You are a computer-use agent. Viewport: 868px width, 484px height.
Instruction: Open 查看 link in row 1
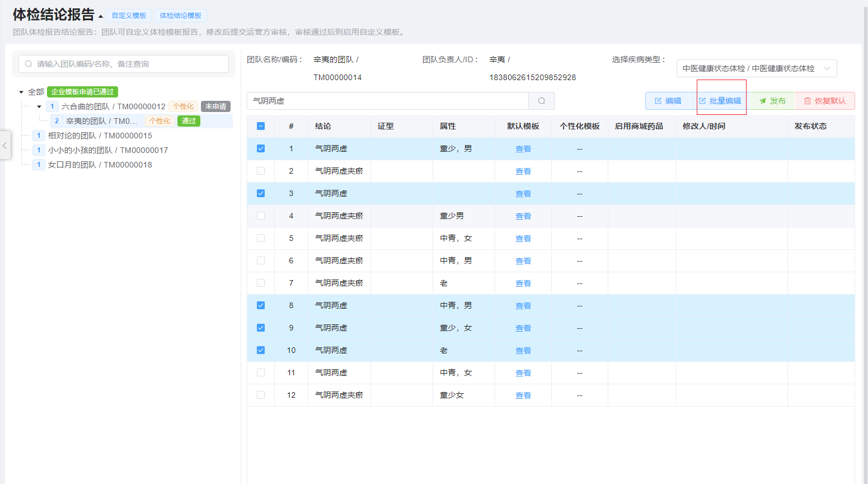coord(523,149)
